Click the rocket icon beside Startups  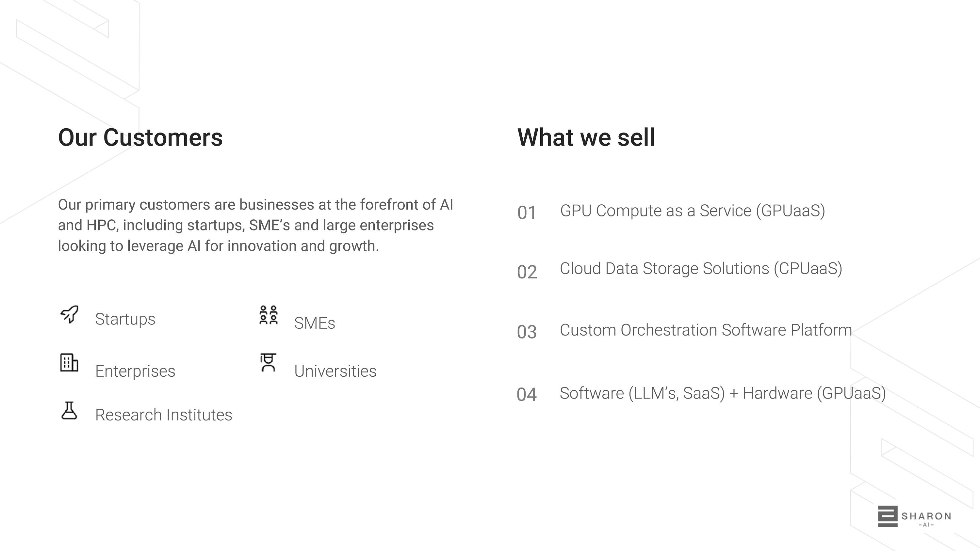(70, 314)
